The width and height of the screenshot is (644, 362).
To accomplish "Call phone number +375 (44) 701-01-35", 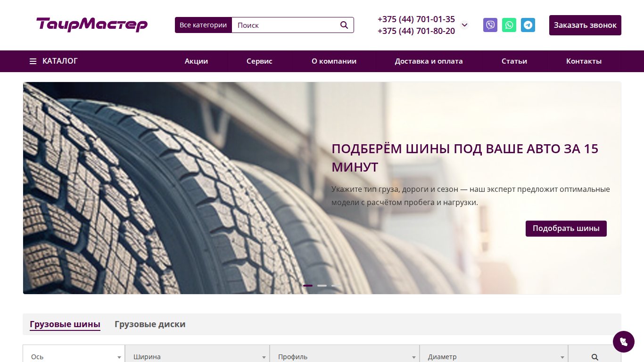I will coord(416,19).
